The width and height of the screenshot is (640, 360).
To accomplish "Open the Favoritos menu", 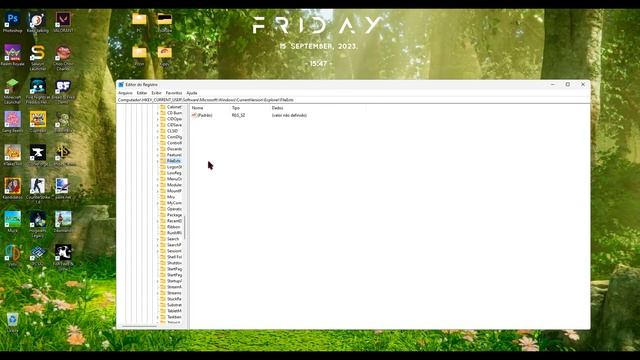I will tap(174, 93).
